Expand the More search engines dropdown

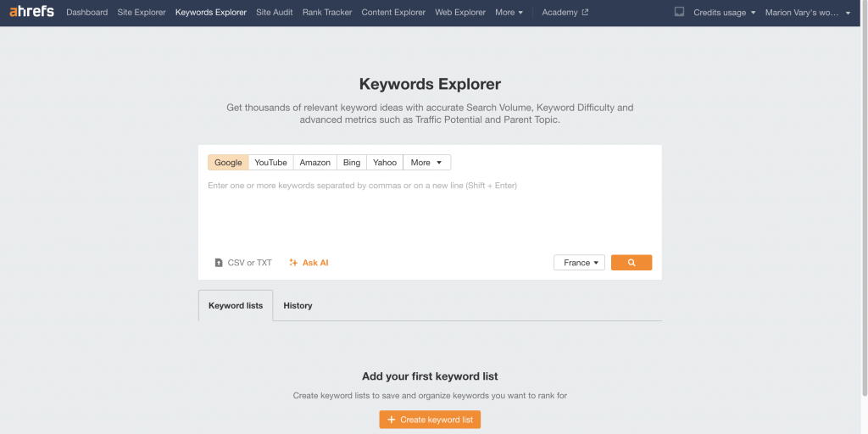[x=427, y=162]
